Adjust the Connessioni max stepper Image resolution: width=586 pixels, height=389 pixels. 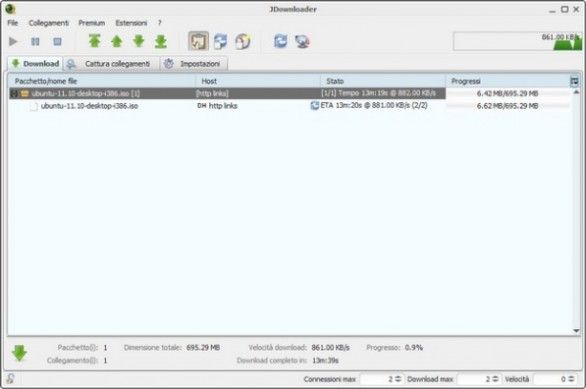click(398, 379)
